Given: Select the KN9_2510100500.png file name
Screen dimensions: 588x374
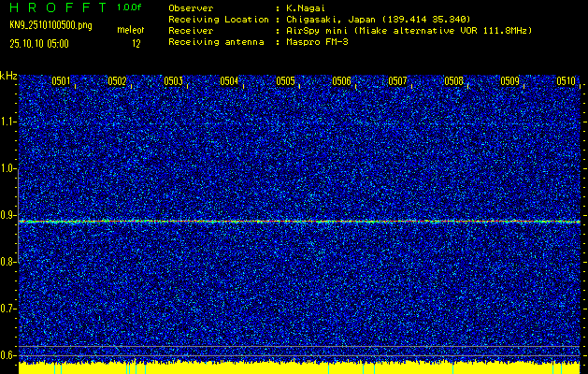Looking at the screenshot, I should click(x=50, y=25).
